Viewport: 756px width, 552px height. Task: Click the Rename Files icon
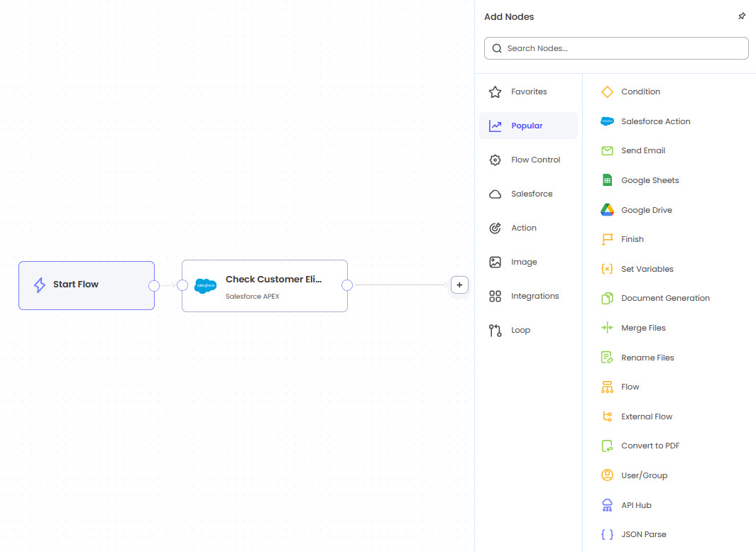click(x=607, y=358)
